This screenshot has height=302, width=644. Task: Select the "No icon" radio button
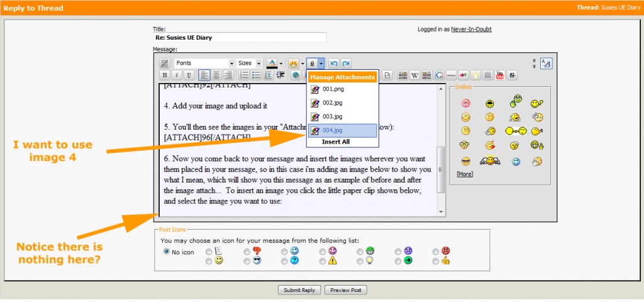[167, 251]
